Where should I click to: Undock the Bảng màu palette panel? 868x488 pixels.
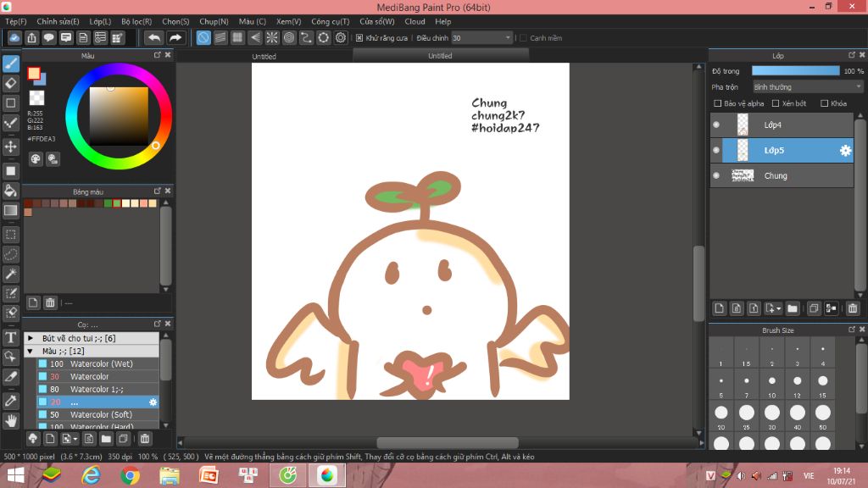coord(157,191)
